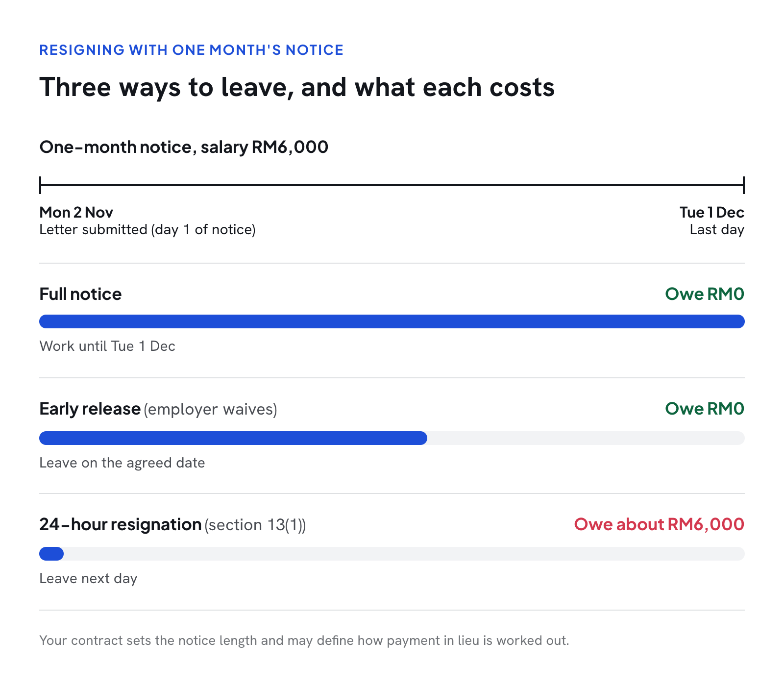Screen dimensions: 784x689
Task: Click 'Leave on the agreed date' caption
Action: coord(122,463)
